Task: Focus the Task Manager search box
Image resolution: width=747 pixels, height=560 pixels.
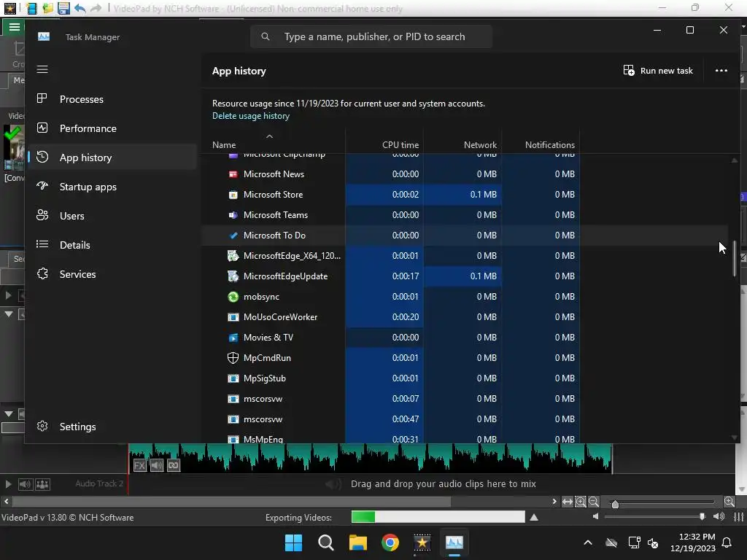Action: (371, 36)
